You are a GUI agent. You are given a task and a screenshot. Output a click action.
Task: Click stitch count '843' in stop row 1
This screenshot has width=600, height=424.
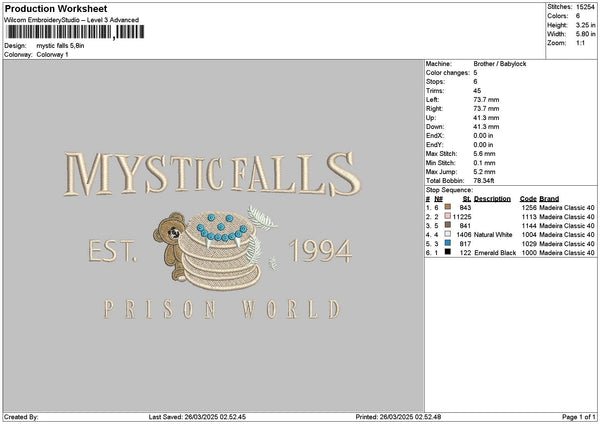(x=465, y=208)
